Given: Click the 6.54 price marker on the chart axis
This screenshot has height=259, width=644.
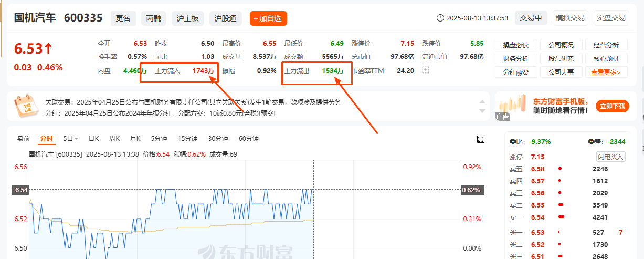Looking at the screenshot, I should click(20, 190).
